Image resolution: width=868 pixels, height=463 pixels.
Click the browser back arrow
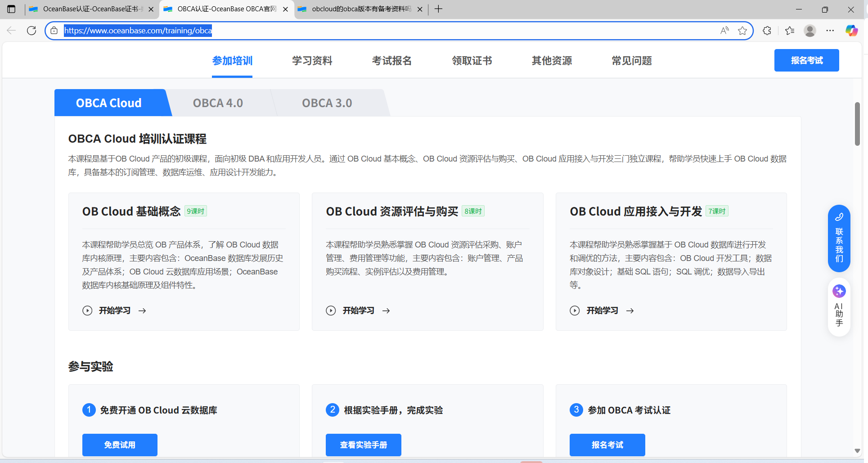(11, 31)
